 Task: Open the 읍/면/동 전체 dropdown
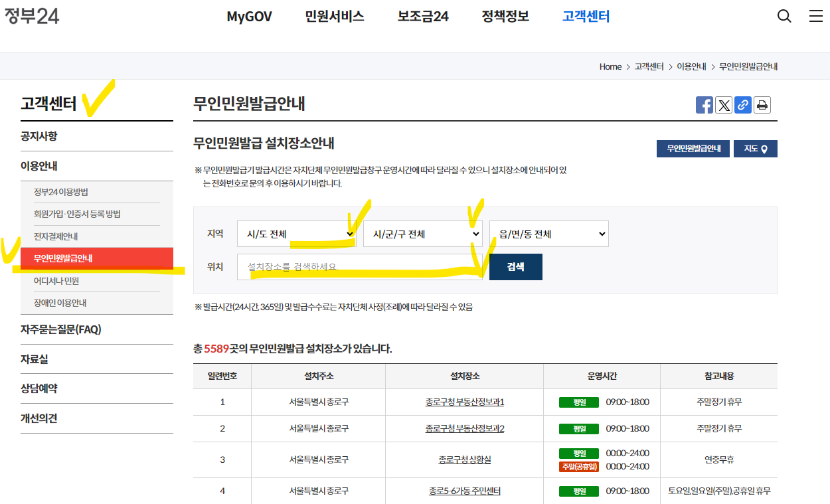point(548,233)
